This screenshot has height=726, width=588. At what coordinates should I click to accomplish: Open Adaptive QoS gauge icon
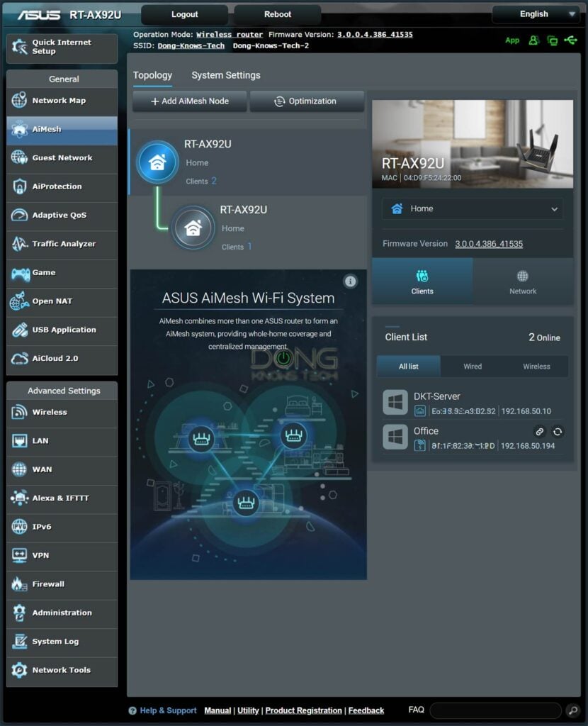click(x=19, y=215)
